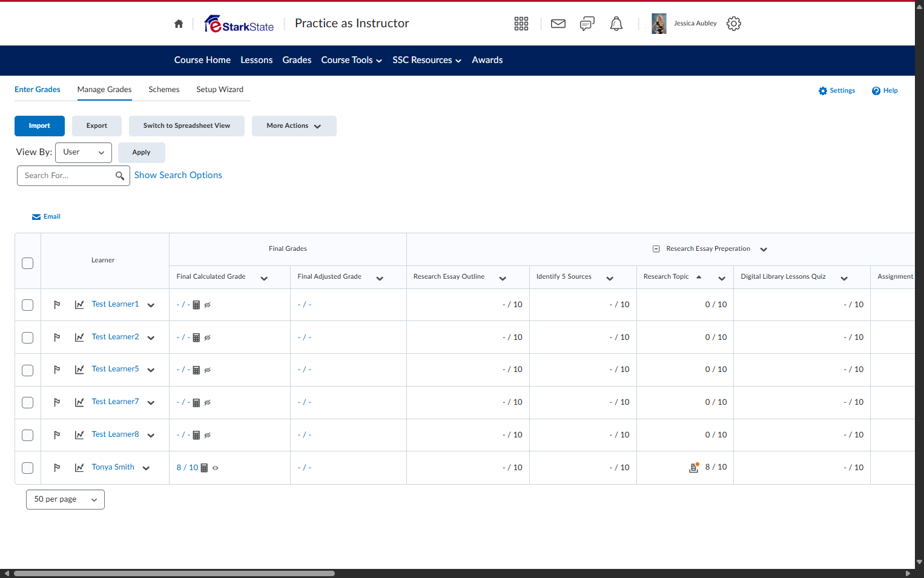Flag Tonya Smith with flag icon
924x578 pixels.
pos(57,468)
